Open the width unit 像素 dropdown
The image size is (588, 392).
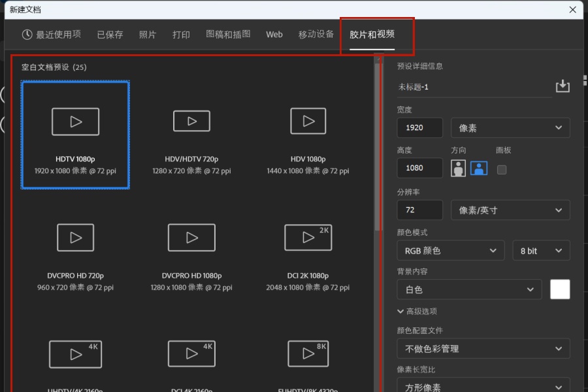click(x=510, y=128)
